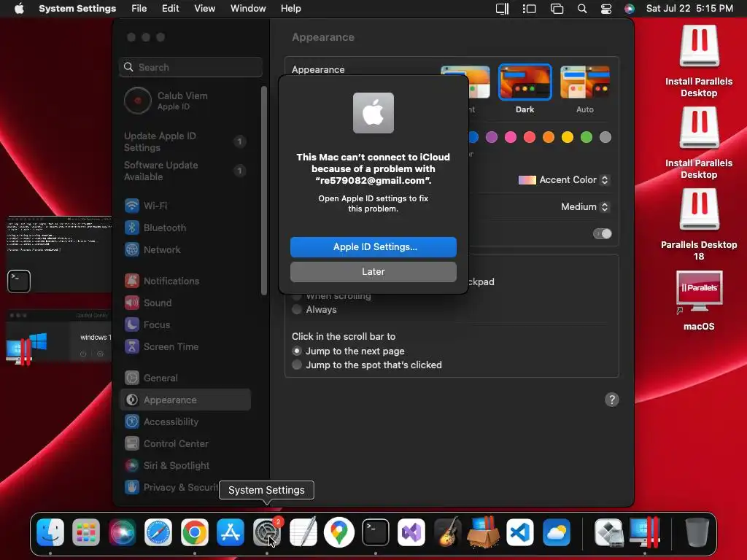This screenshot has width=747, height=560.
Task: Select Jump to the spot that's clicked
Action: pyautogui.click(x=297, y=365)
